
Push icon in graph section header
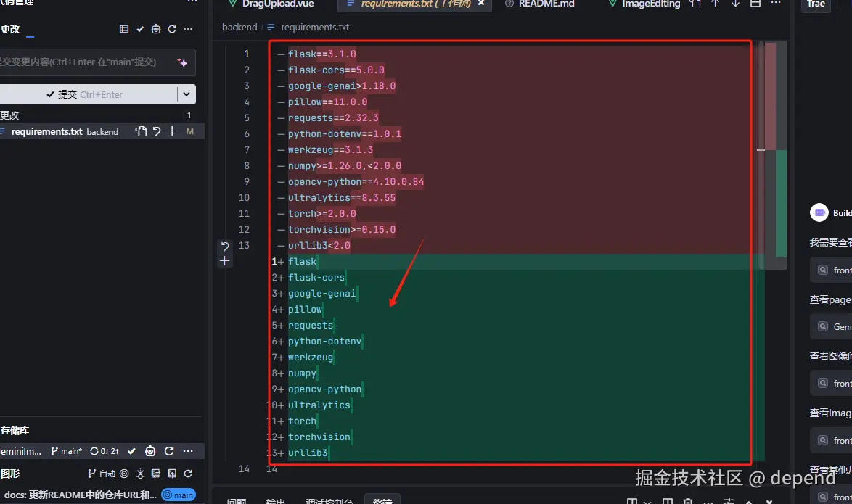[x=172, y=474]
